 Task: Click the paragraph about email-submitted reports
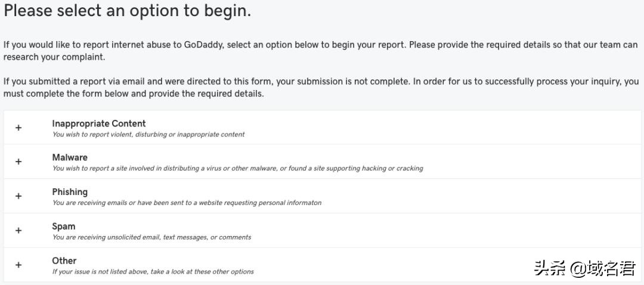[x=320, y=88]
